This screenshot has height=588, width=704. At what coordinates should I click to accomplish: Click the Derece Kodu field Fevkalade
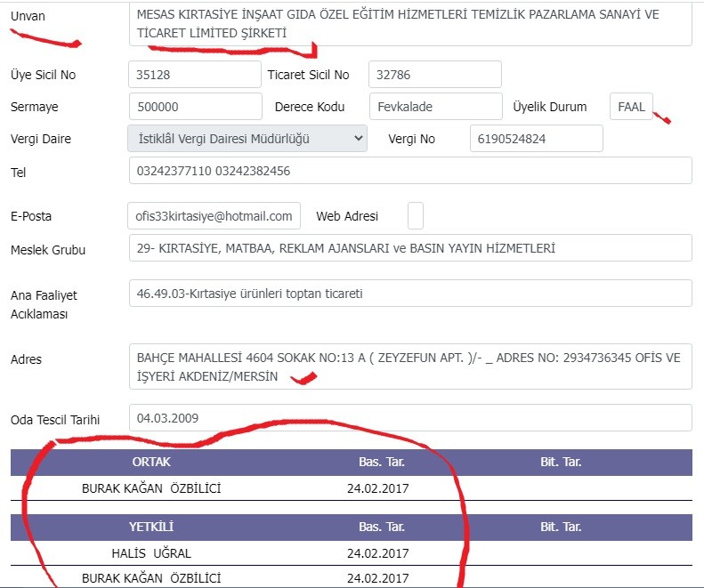436,107
